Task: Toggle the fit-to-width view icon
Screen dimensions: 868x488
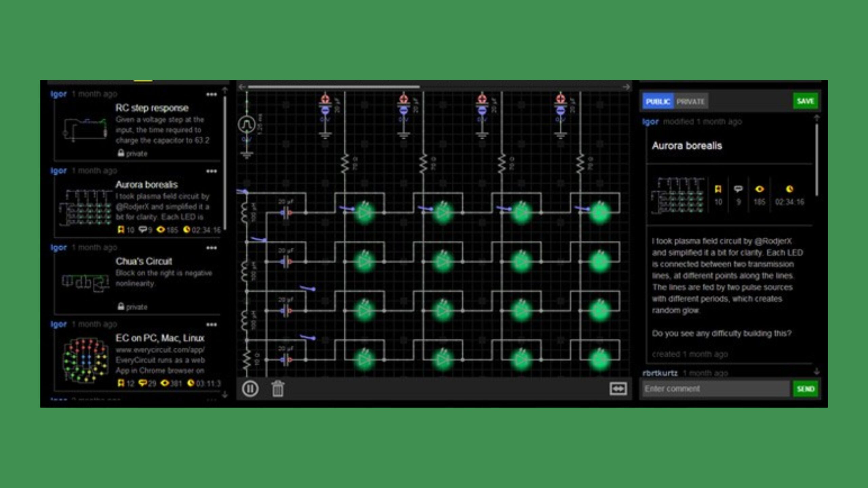Action: (618, 389)
